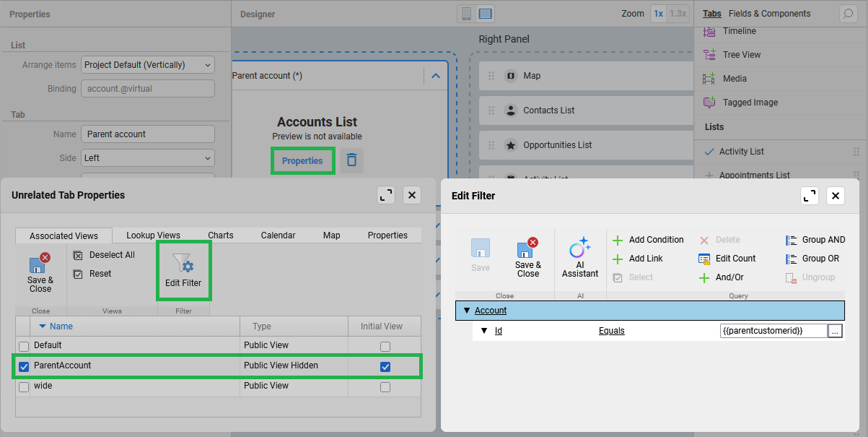Switch to the Lookup Views tab
Image resolution: width=868 pixels, height=437 pixels.
coord(153,235)
